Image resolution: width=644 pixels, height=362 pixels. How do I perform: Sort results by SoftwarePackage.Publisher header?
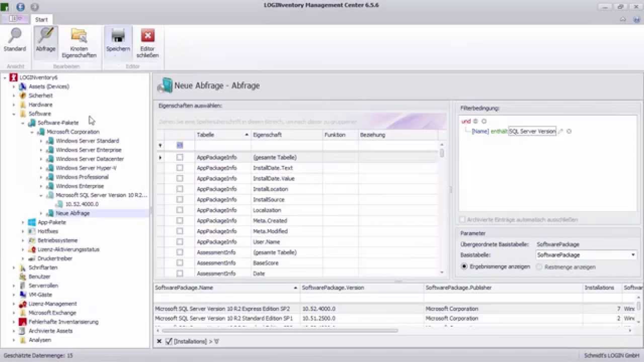point(503,288)
